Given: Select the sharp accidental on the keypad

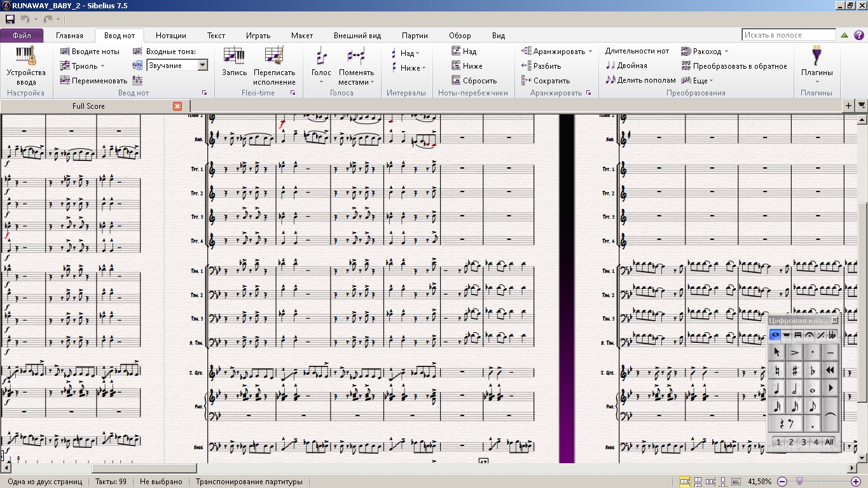Looking at the screenshot, I should coord(794,370).
